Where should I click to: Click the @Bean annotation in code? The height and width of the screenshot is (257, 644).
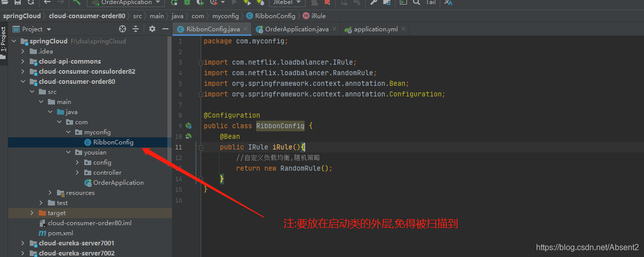(x=230, y=136)
